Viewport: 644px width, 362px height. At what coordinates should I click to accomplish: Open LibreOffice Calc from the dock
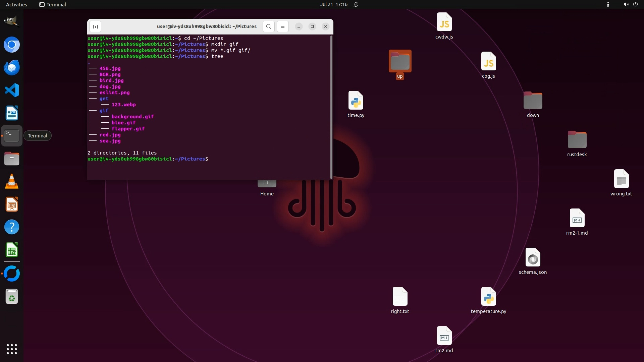12,250
